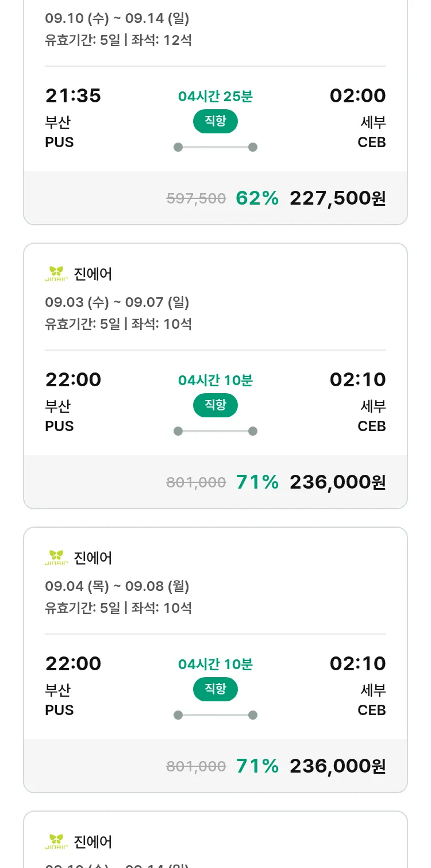The width and height of the screenshot is (431, 868).
Task: Click struck-through 597,500 original price
Action: (x=196, y=199)
